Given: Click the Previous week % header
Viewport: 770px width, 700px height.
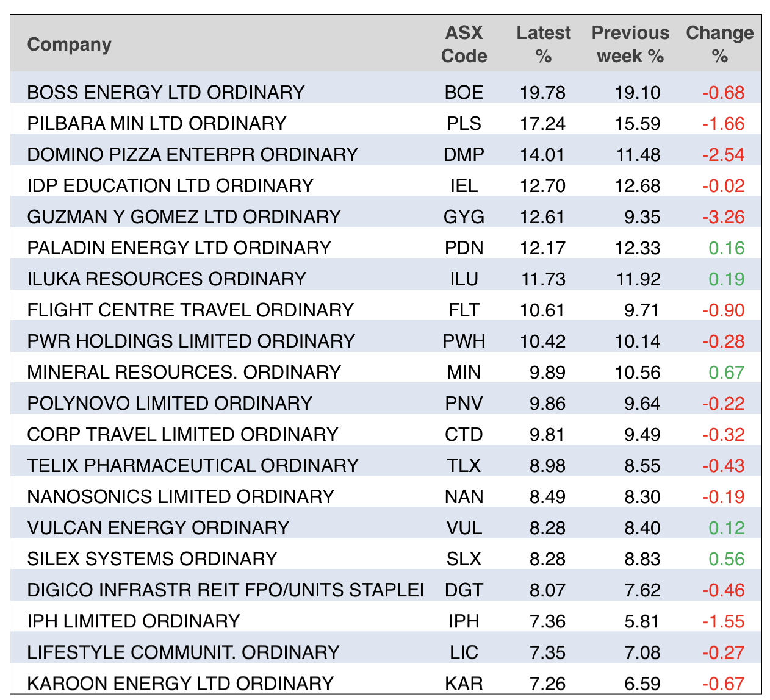Looking at the screenshot, I should coord(630,45).
